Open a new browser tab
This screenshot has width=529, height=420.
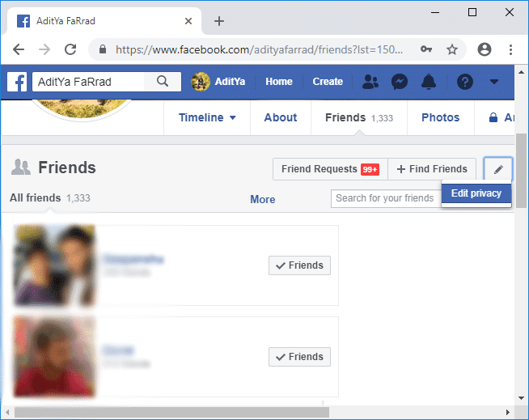click(x=219, y=21)
